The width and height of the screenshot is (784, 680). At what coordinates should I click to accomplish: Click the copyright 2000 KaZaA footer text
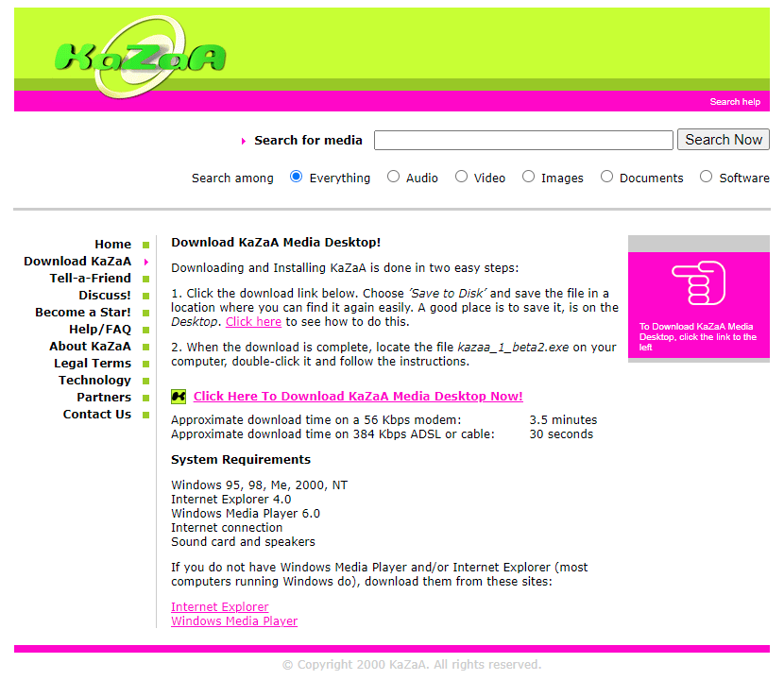(x=412, y=665)
